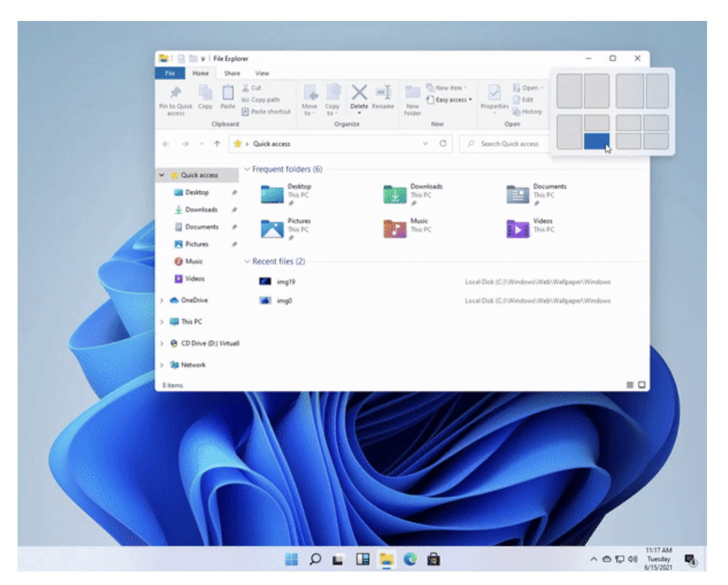The image size is (728, 585).
Task: Click the Properties checkmark icon
Action: point(494,93)
